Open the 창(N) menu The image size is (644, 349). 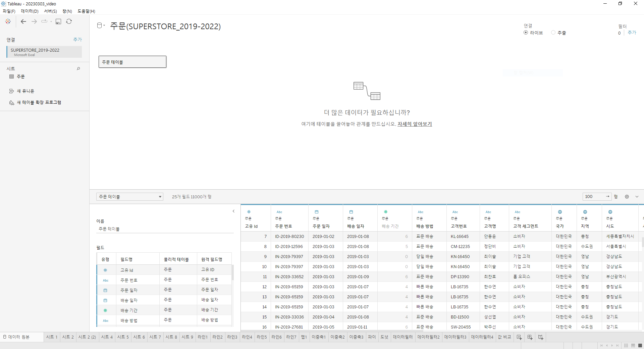[x=67, y=11]
